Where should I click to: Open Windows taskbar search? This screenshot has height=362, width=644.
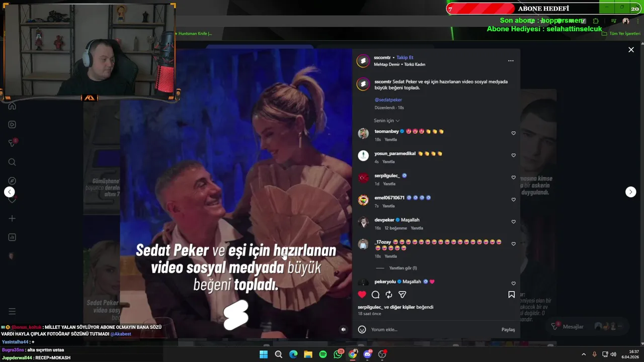tap(278, 354)
